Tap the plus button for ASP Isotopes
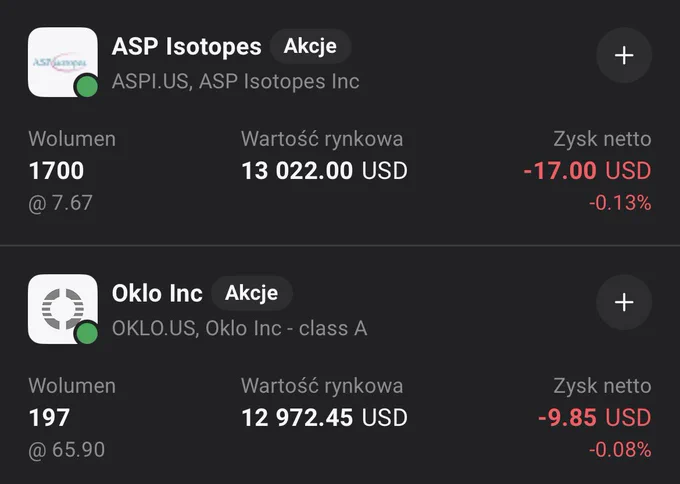The image size is (680, 484). [624, 56]
